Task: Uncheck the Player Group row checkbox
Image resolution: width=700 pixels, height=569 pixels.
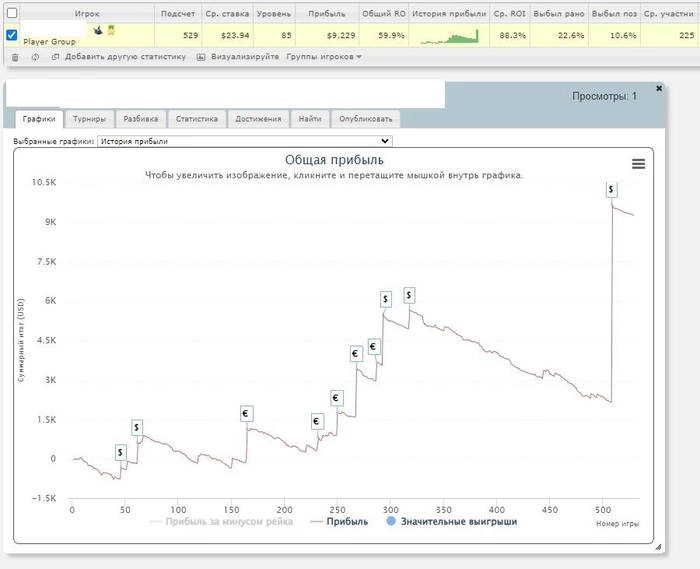Action: 12,35
